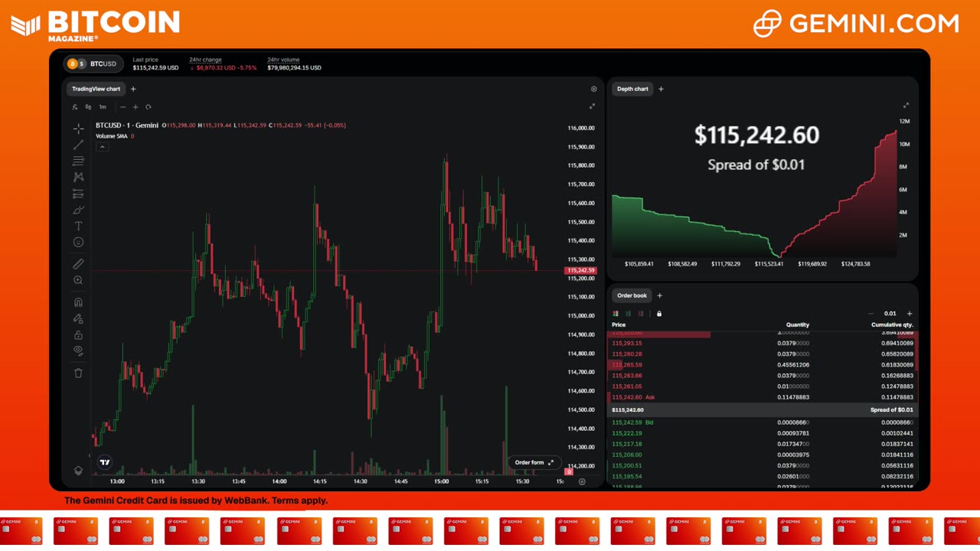
Task: Open time axis settings gear icon
Action: pos(582,481)
